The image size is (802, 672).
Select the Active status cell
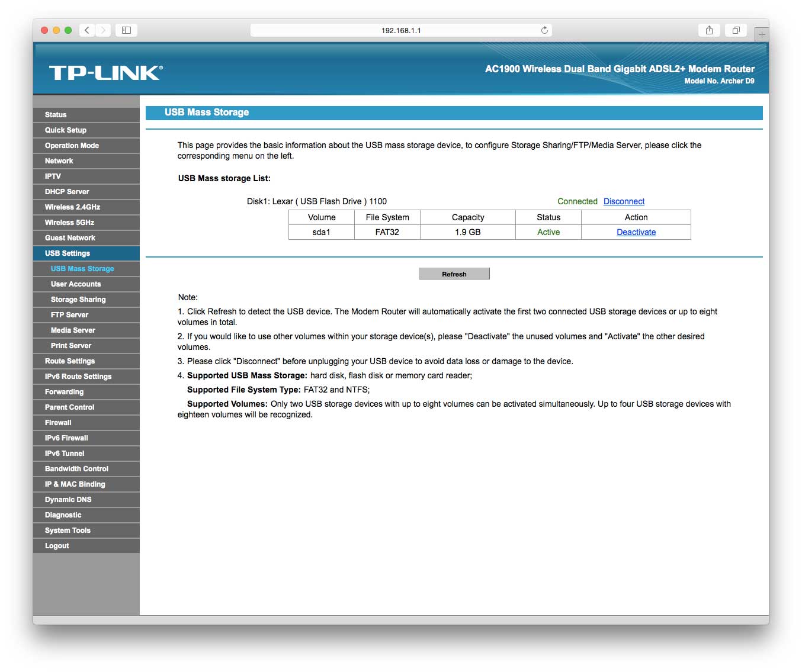548,232
